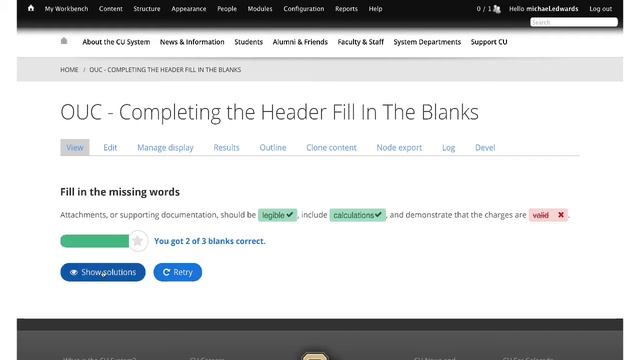
Task: Open About the CU System
Action: pyautogui.click(x=116, y=42)
